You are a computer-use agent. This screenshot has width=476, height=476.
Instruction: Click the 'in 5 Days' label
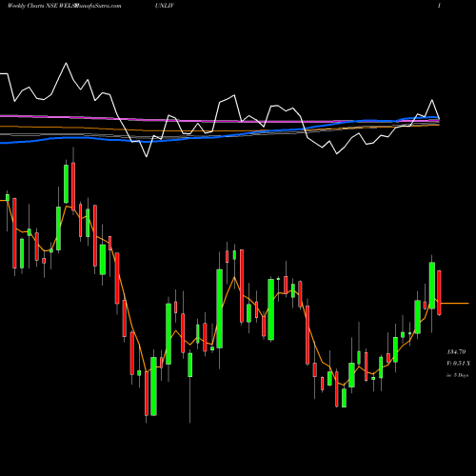pos(457,375)
